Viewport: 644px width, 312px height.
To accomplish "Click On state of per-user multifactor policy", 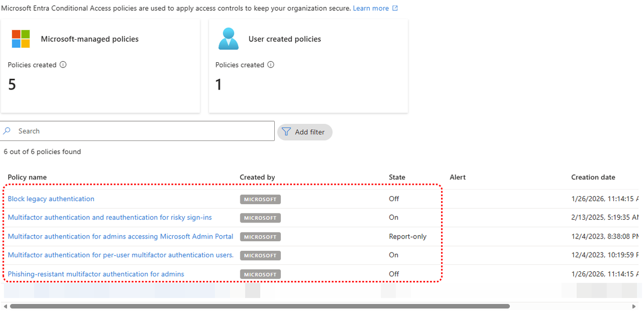I will 393,255.
